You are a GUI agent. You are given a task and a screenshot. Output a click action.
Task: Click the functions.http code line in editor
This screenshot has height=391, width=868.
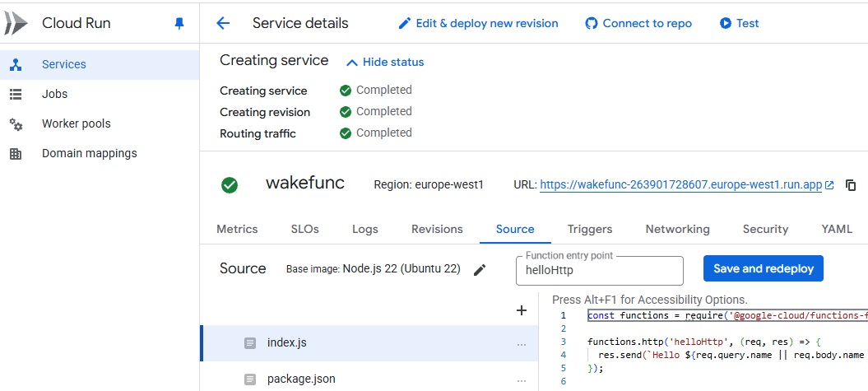point(703,342)
